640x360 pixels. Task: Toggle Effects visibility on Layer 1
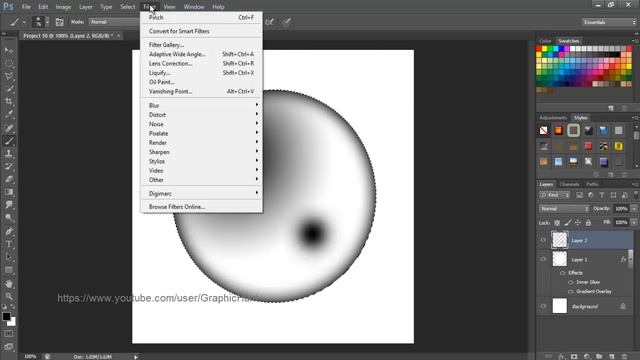(563, 273)
